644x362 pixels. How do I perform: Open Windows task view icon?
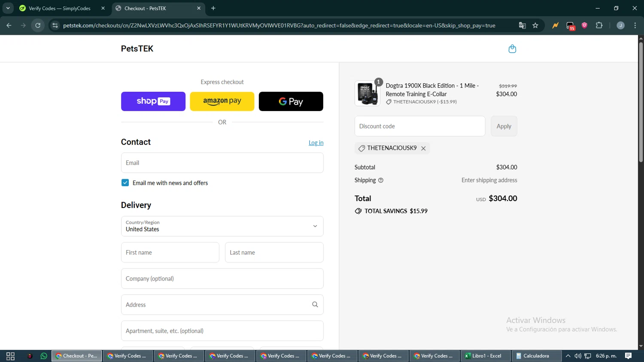tap(10, 356)
